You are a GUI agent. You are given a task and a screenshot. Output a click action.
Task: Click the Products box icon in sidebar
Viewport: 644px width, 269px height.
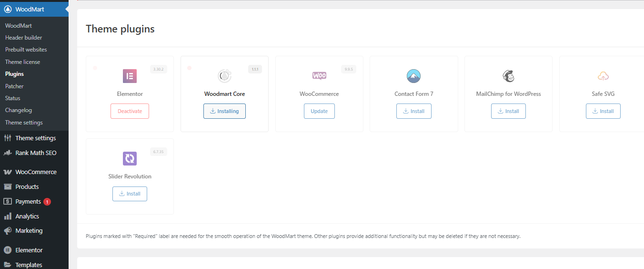pos(8,186)
